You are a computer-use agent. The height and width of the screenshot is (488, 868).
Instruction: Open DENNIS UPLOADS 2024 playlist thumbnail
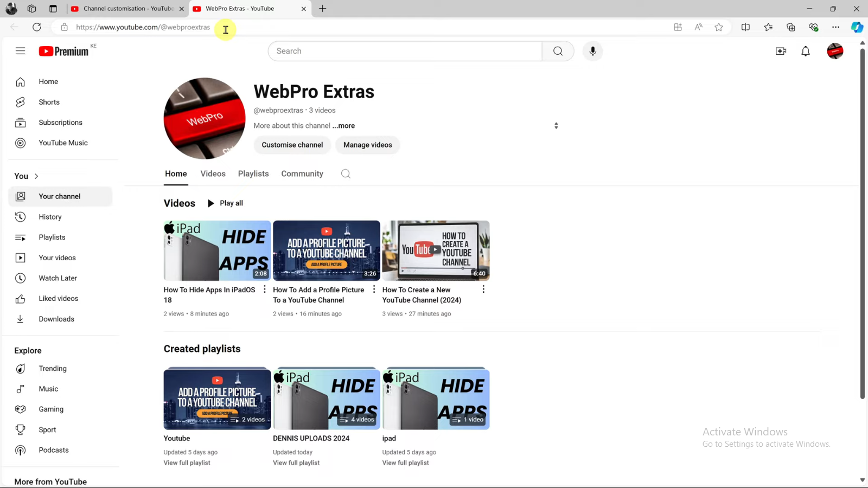[x=327, y=399]
